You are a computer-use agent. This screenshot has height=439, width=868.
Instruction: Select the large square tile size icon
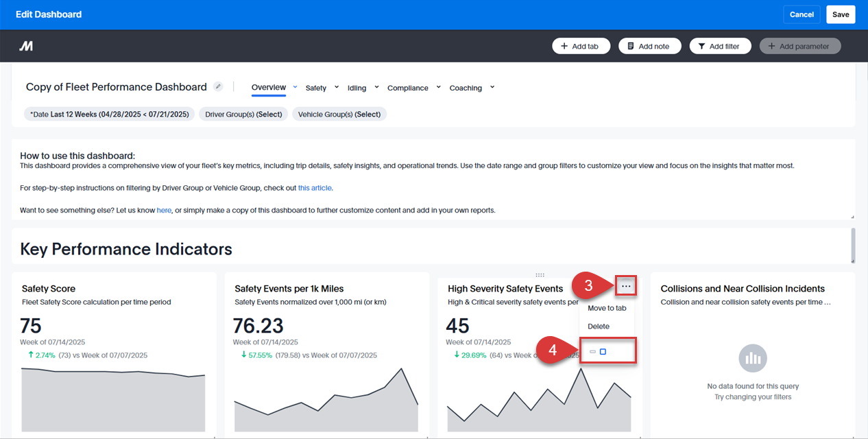603,352
